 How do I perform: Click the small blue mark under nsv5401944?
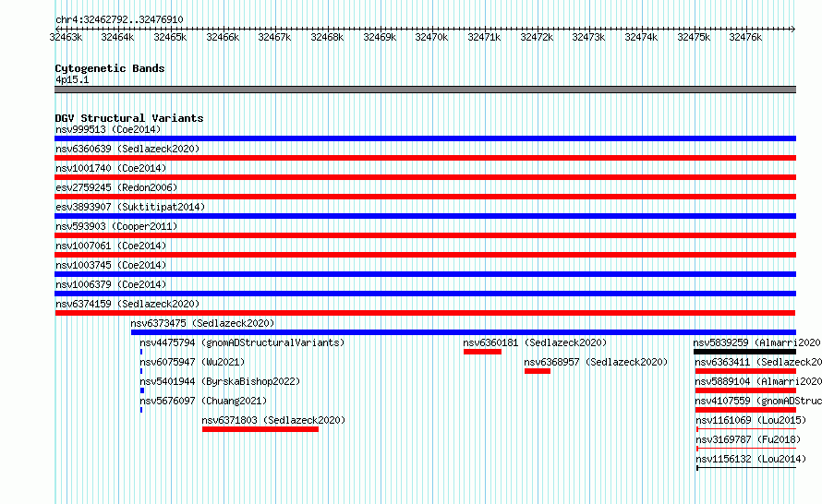click(x=142, y=390)
